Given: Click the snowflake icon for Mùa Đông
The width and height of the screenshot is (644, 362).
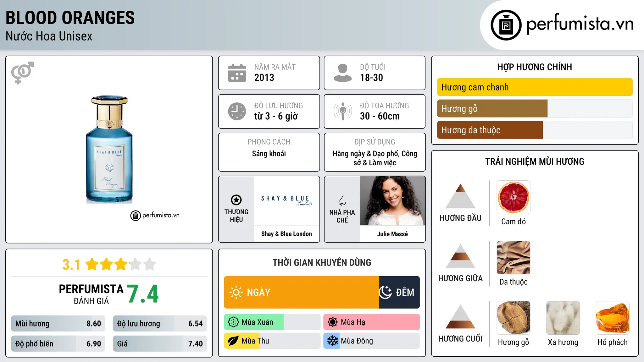Looking at the screenshot, I should (x=332, y=341).
